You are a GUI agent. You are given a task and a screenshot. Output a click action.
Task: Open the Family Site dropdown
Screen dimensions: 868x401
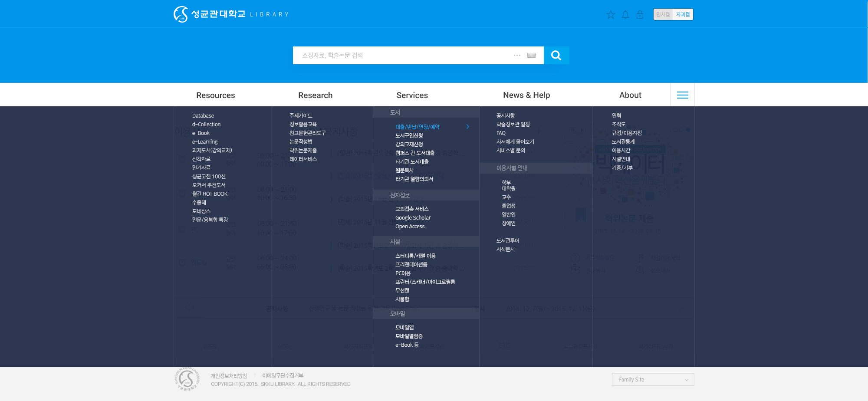(653, 380)
